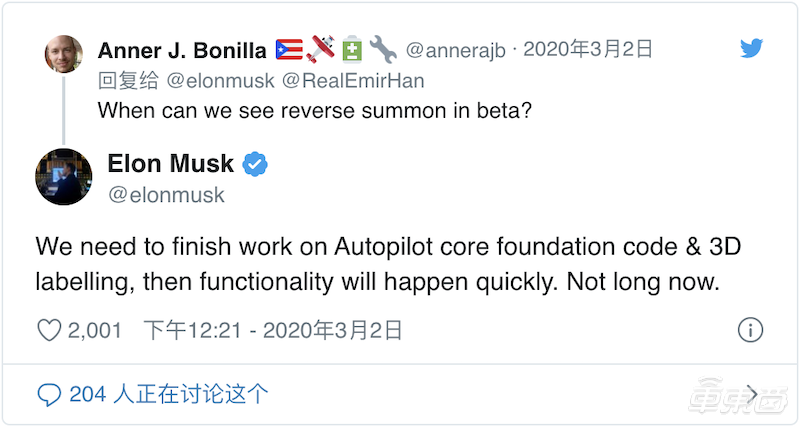Screen dimensions: 800x427
Task: Click the reply text about reverse summon
Action: coord(313,110)
